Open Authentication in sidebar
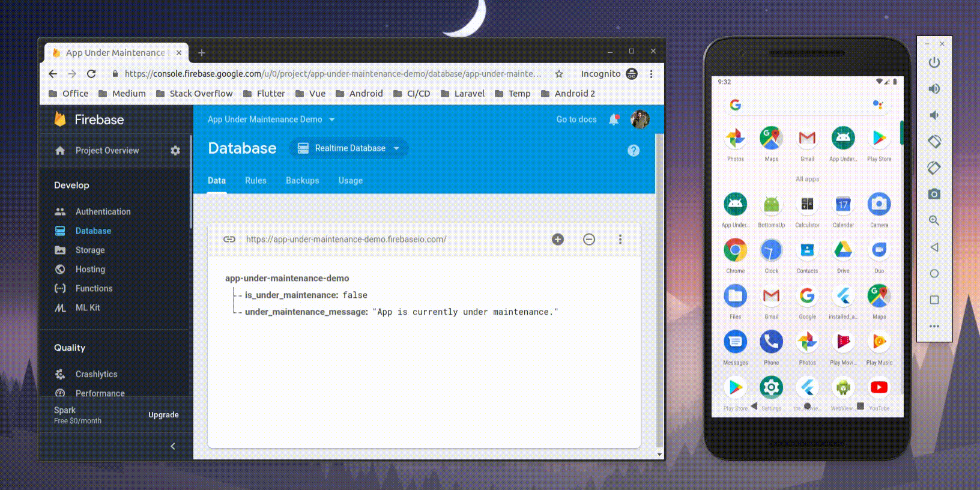The width and height of the screenshot is (980, 490). [x=103, y=212]
